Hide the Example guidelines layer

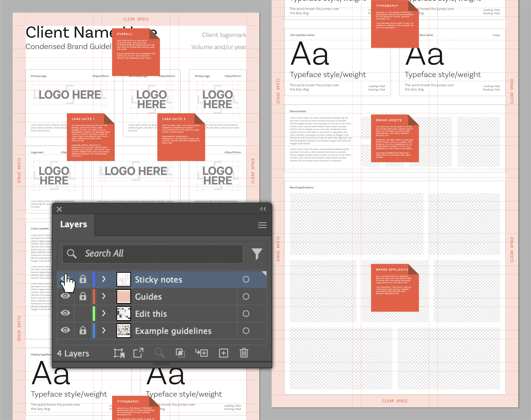tap(65, 330)
